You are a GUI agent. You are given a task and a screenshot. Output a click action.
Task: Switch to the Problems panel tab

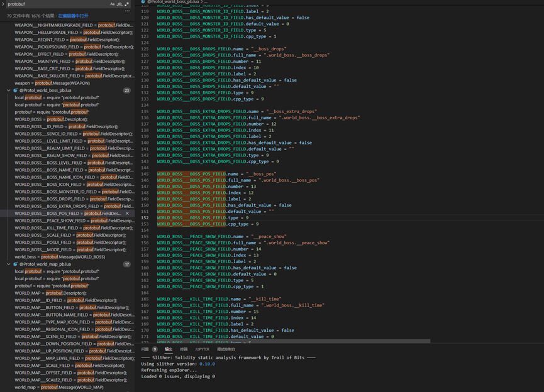point(145,349)
